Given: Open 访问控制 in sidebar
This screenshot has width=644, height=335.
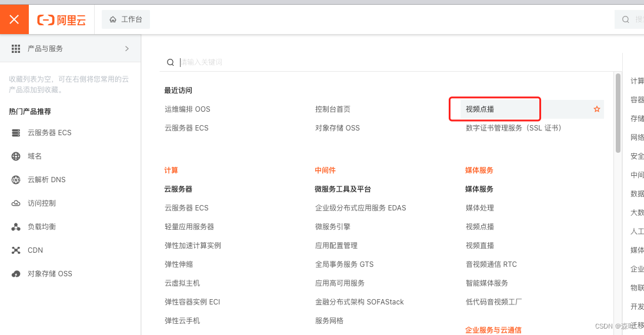Looking at the screenshot, I should (42, 203).
